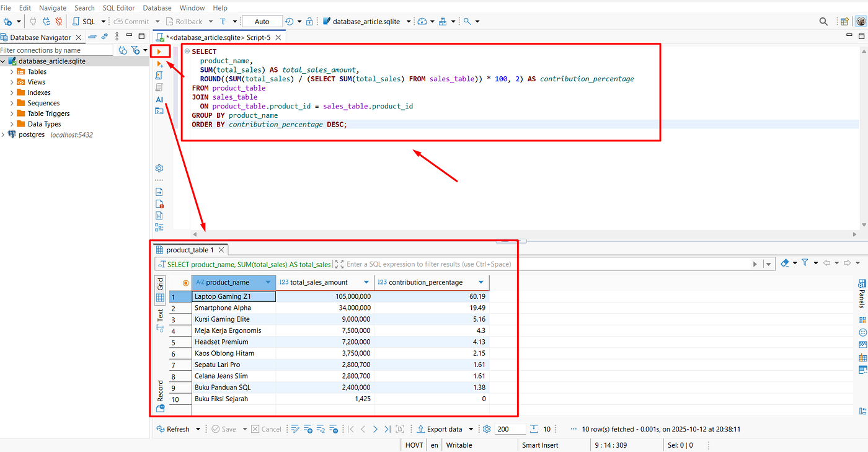Click the delete row icon in results toolbar
This screenshot has width=868, height=452.
tap(334, 429)
